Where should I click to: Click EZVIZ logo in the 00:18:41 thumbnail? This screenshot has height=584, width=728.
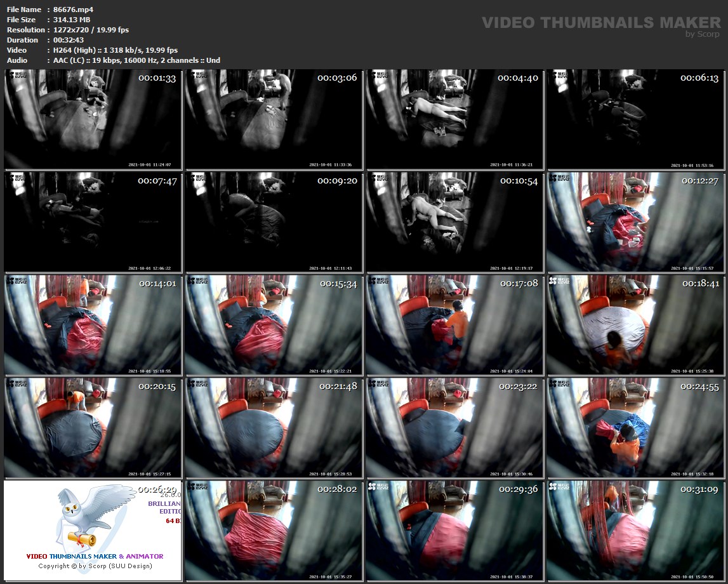click(x=559, y=281)
